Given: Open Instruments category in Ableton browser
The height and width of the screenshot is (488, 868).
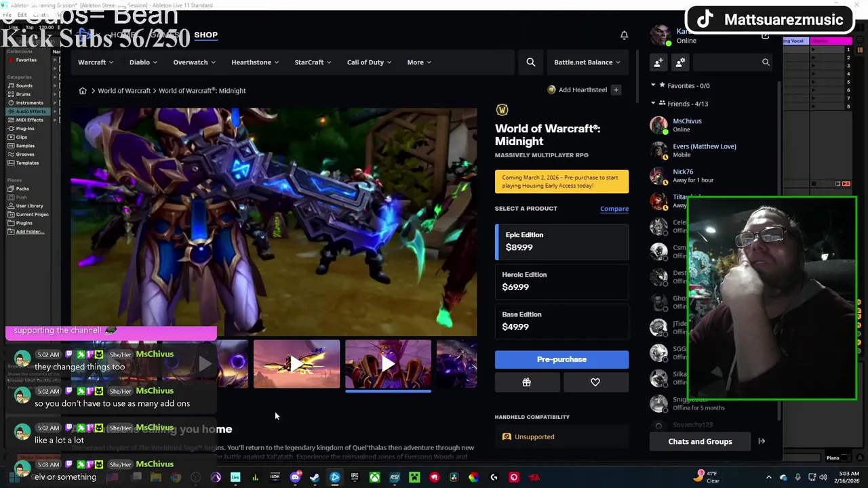Looking at the screenshot, I should [29, 103].
